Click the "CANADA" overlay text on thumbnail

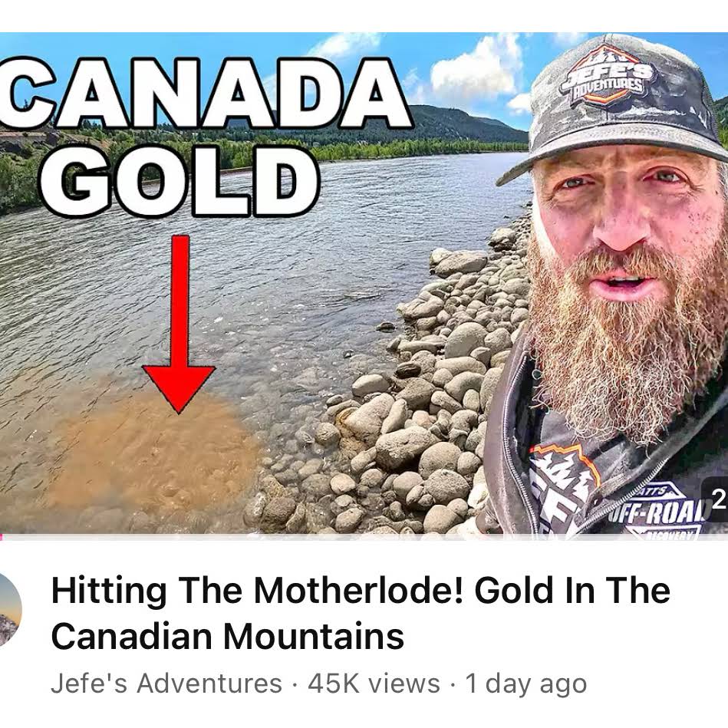[204, 93]
